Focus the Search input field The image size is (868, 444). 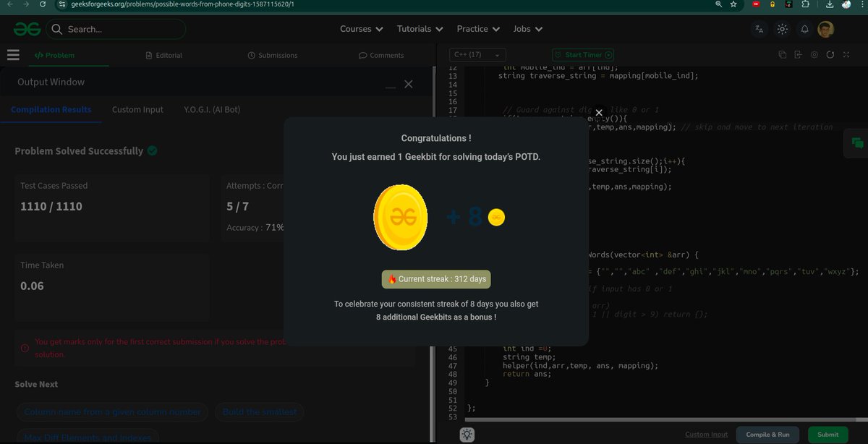(x=116, y=29)
